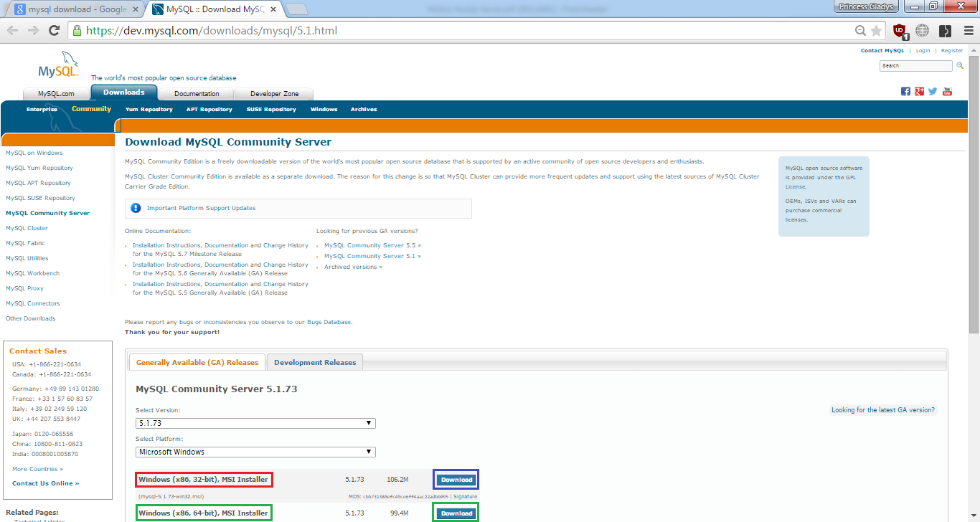The image size is (980, 522).
Task: Click the green padlock in address bar
Action: click(x=77, y=31)
